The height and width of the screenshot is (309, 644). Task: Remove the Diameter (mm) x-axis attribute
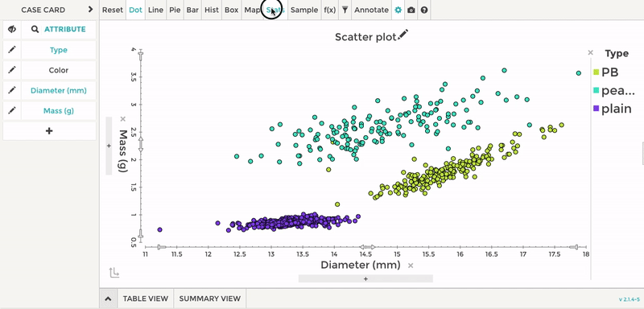(x=411, y=266)
